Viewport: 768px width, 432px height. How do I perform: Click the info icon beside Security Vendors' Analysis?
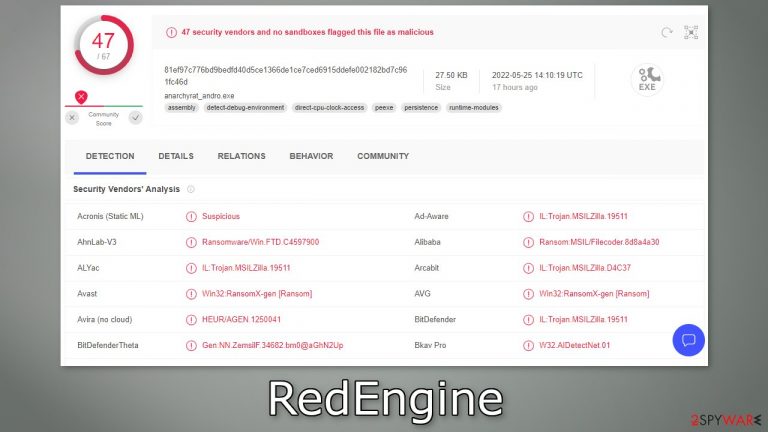(x=191, y=189)
